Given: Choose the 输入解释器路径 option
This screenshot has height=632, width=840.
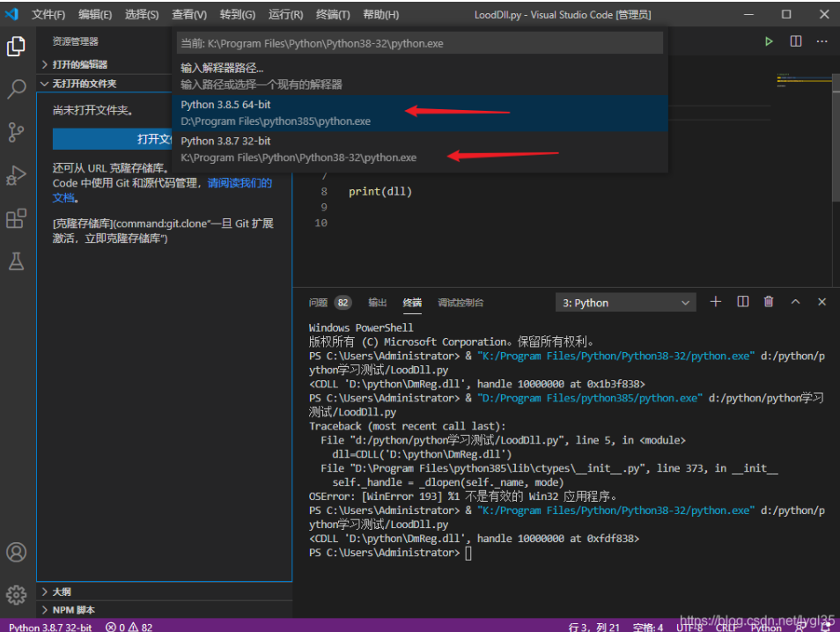Looking at the screenshot, I should pyautogui.click(x=420, y=76).
